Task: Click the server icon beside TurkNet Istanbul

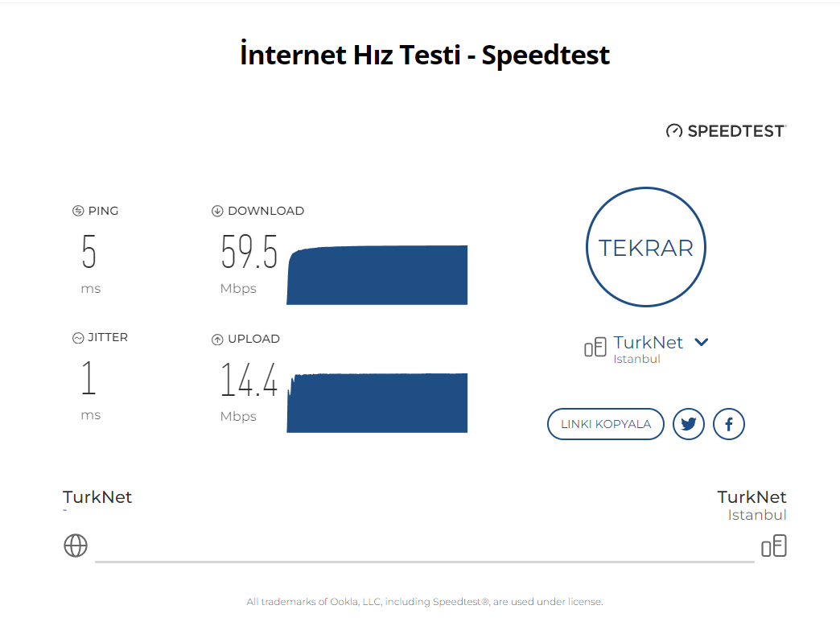Action: (595, 347)
